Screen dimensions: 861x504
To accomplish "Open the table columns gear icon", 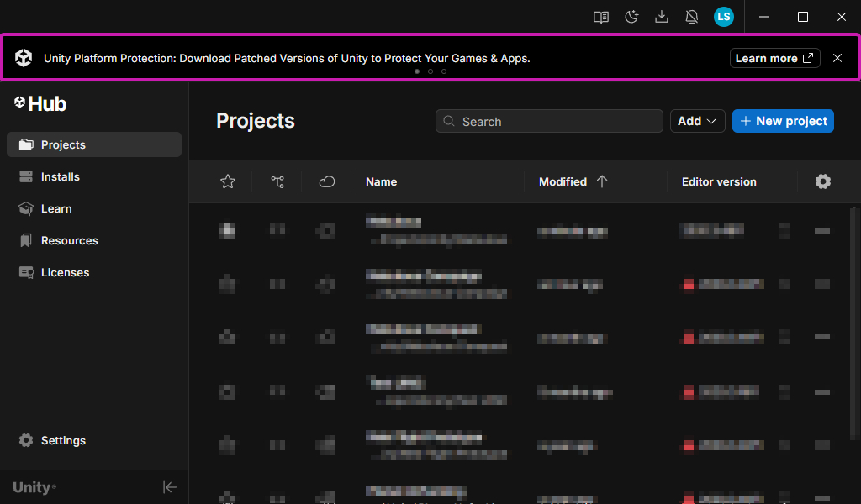I will [x=823, y=181].
